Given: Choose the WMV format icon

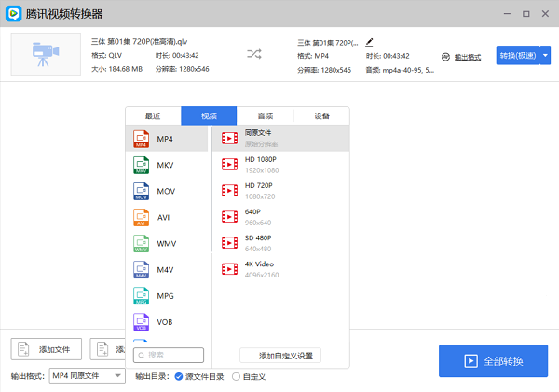Looking at the screenshot, I should (141, 243).
